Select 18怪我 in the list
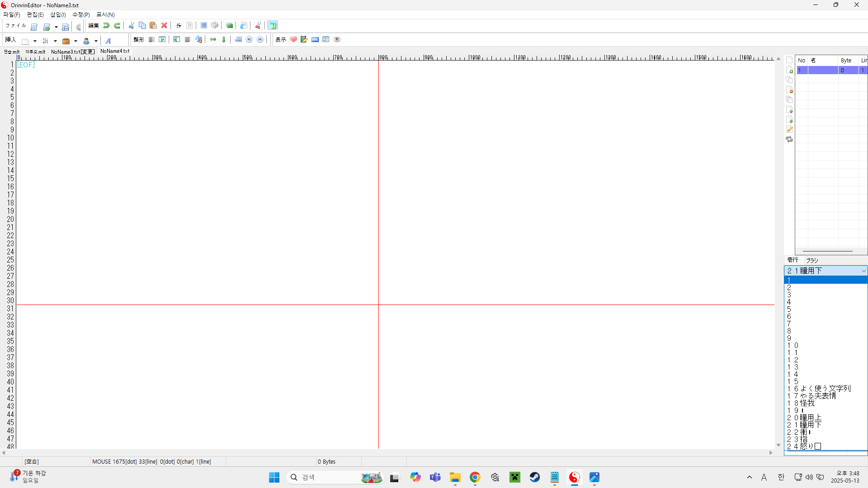Image resolution: width=868 pixels, height=488 pixels. (x=826, y=403)
